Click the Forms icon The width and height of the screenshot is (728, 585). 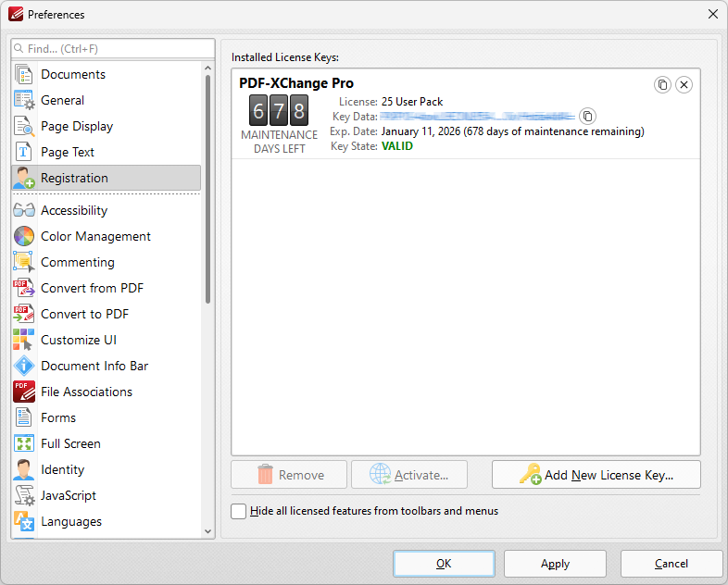[x=24, y=417]
